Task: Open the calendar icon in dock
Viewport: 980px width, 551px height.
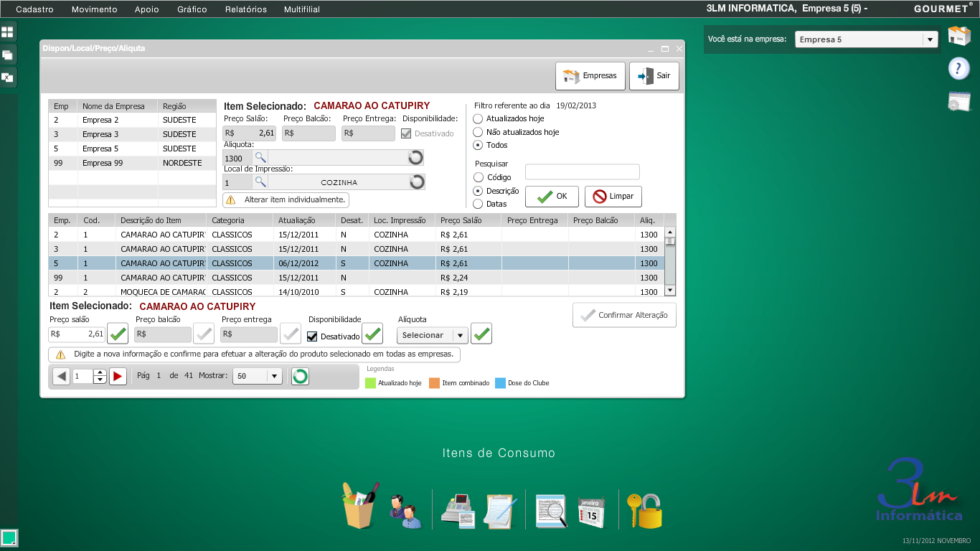Action: point(592,513)
